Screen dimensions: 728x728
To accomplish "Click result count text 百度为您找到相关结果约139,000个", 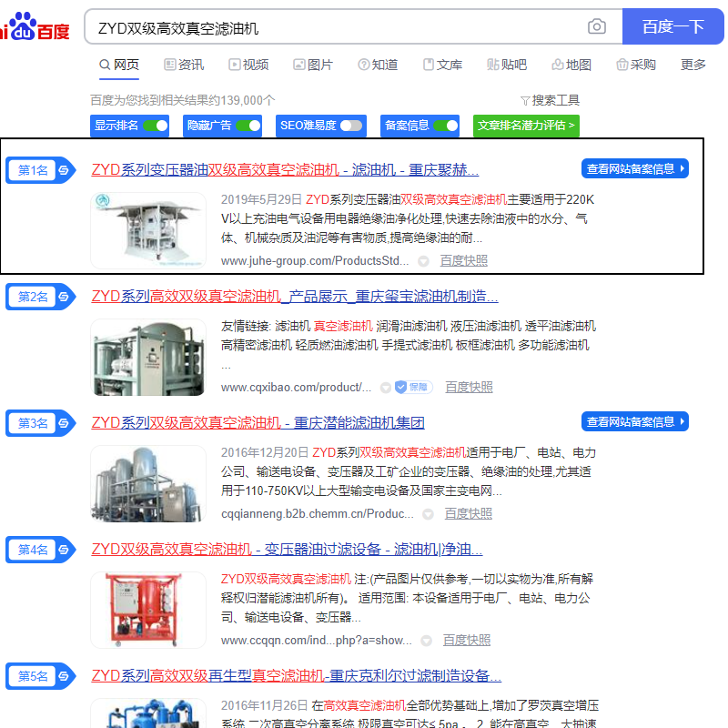I will pos(183,100).
